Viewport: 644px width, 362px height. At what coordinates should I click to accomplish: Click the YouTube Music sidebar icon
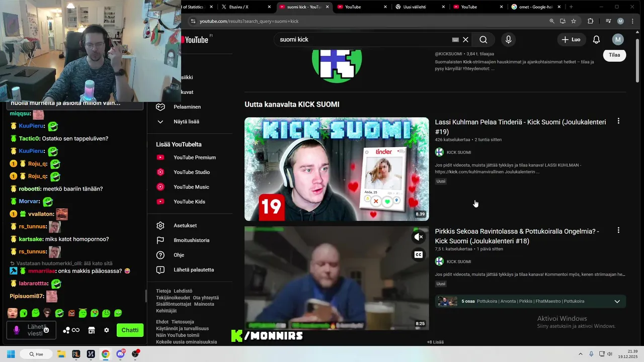tap(160, 187)
